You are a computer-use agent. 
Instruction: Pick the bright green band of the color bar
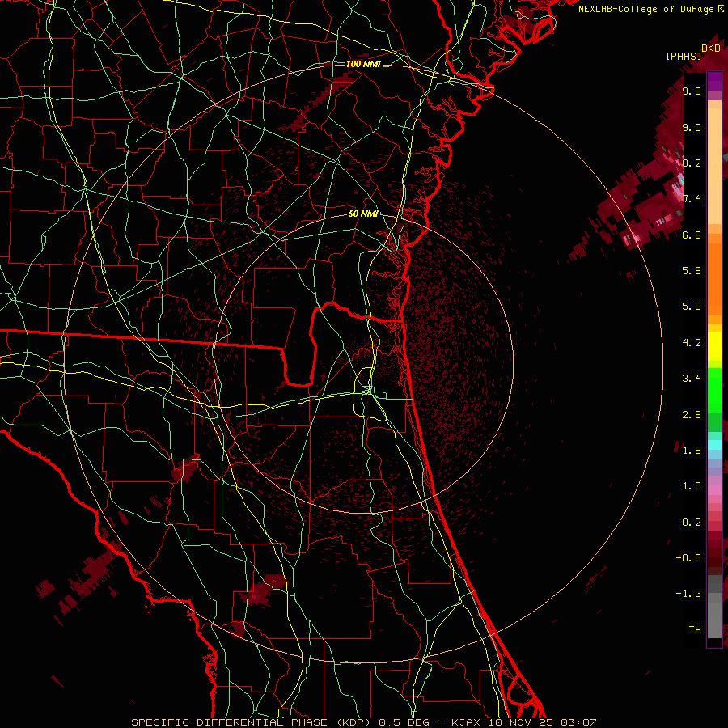(714, 390)
